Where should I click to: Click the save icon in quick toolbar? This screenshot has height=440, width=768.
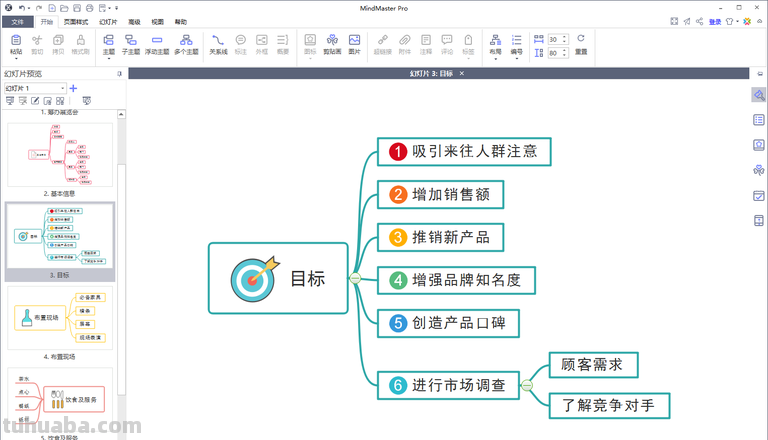coord(77,8)
